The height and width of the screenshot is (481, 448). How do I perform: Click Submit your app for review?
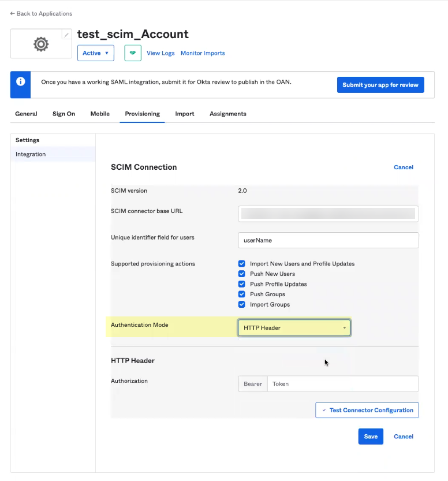tap(380, 84)
